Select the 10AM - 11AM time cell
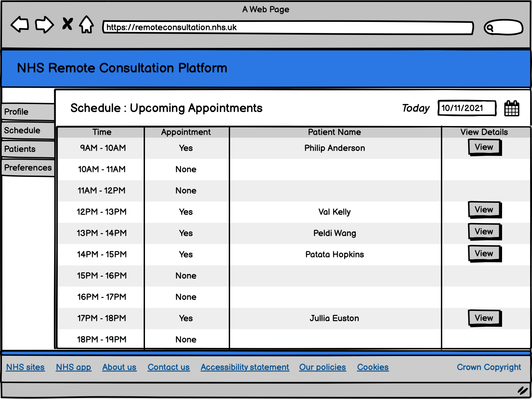The height and width of the screenshot is (399, 532). point(102,169)
